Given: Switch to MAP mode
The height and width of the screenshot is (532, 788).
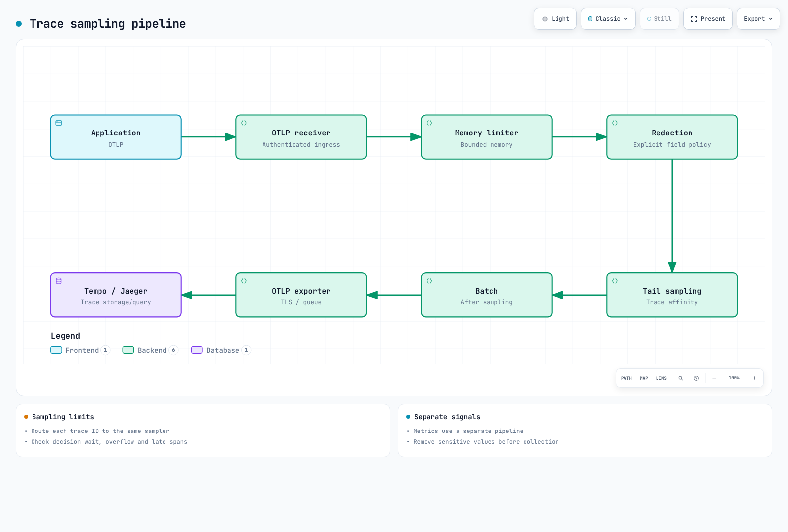Looking at the screenshot, I should 644,378.
